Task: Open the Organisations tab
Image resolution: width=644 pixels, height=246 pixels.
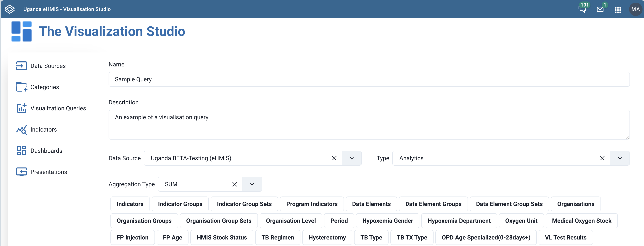Action: click(x=576, y=204)
